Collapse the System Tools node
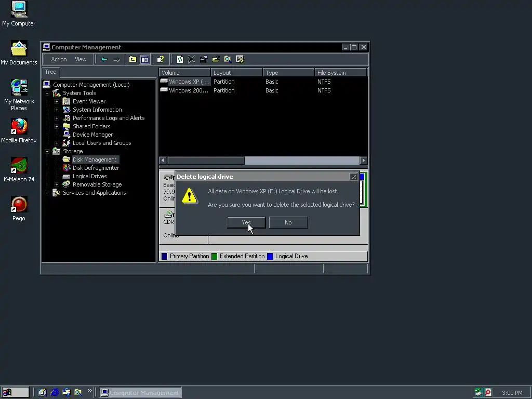 click(x=47, y=93)
